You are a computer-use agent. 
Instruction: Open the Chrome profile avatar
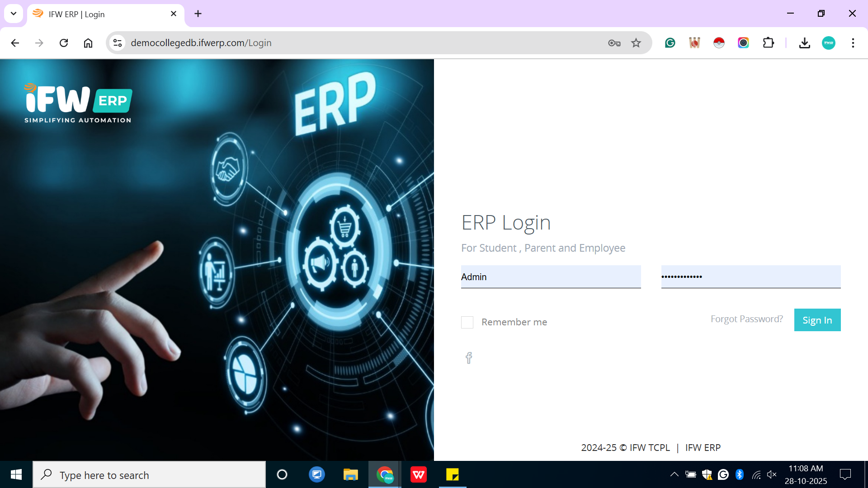tap(829, 43)
